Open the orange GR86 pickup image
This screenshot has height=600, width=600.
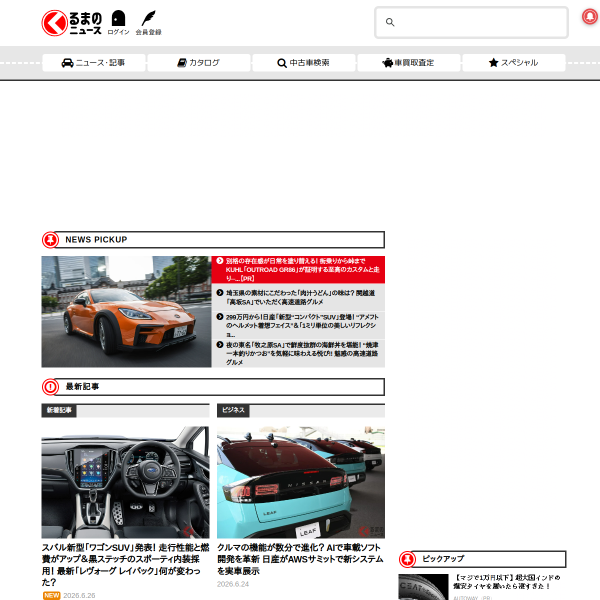click(x=126, y=311)
